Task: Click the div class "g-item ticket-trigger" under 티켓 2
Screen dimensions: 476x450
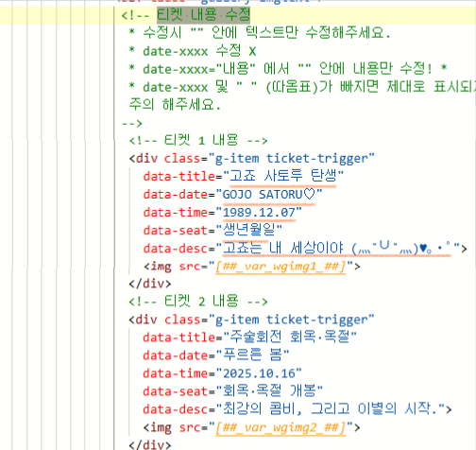Action: point(251,320)
